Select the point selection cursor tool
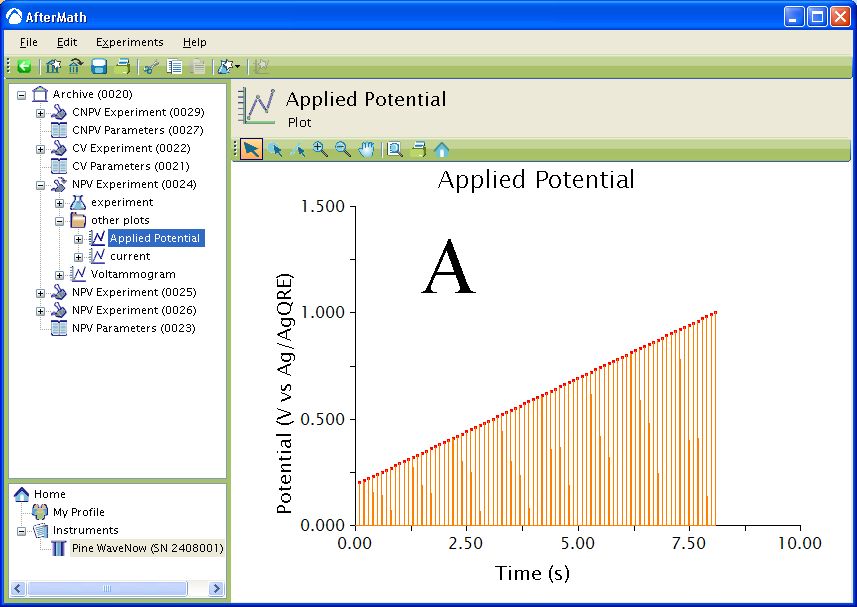Screen dimensions: 857x607 (x=275, y=149)
